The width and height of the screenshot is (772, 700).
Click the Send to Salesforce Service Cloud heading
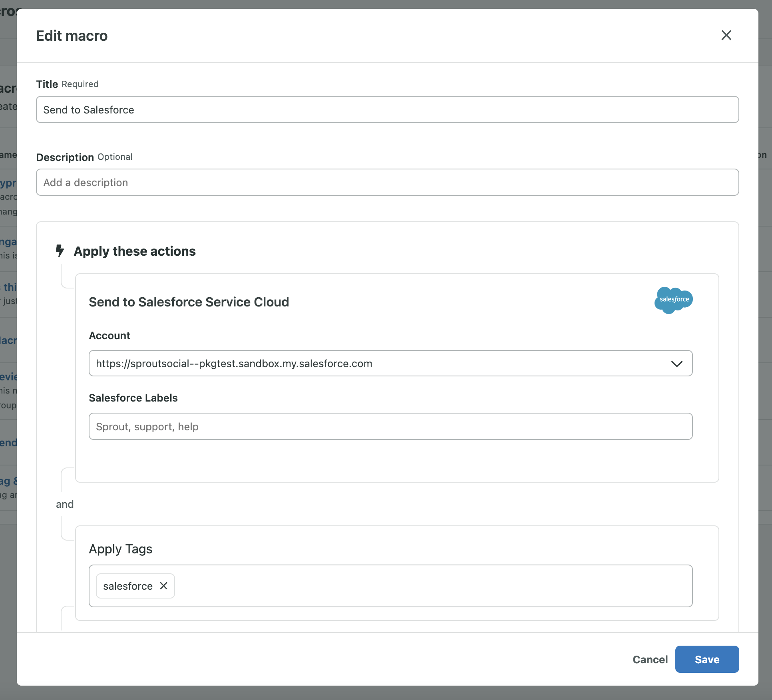click(189, 302)
